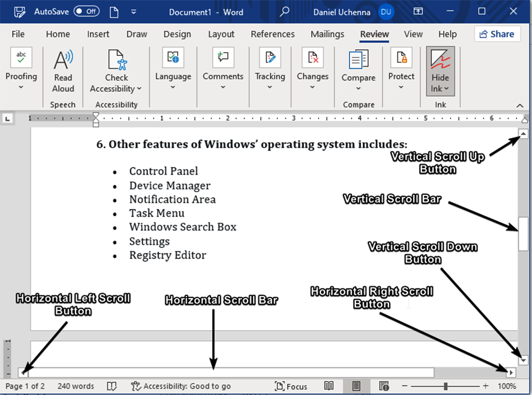Click the Compare documents icon
This screenshot has width=532, height=395.
(359, 60)
